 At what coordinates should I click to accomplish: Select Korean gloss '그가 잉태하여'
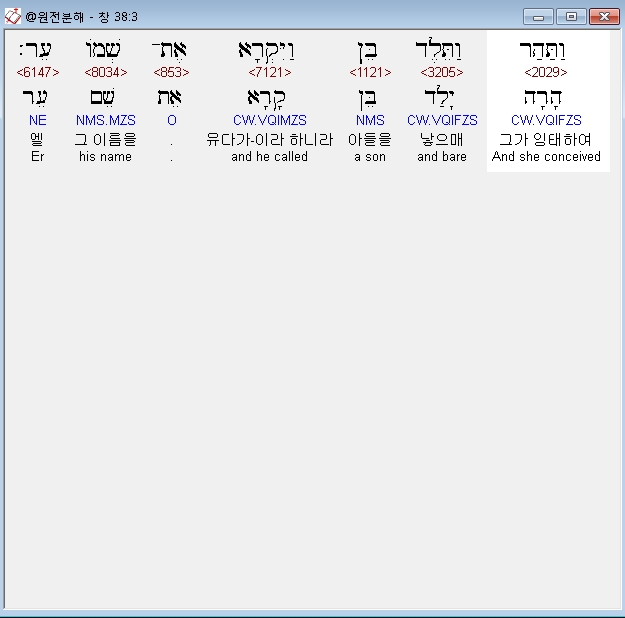coord(545,139)
